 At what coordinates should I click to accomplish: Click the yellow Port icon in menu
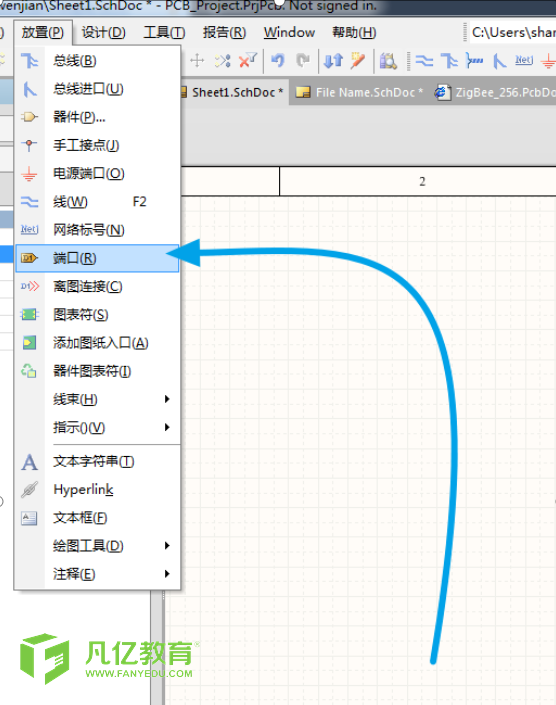[x=30, y=258]
